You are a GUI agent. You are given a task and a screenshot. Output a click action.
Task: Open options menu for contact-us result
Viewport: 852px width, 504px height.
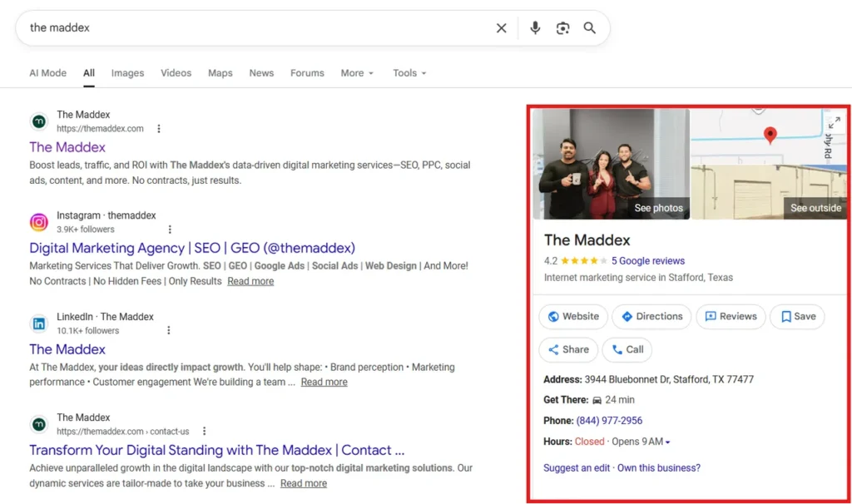[205, 431]
